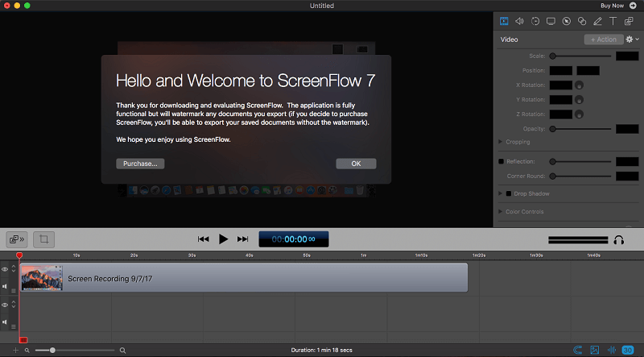Open the Annotations pencil tab
The width and height of the screenshot is (644, 357).
pos(597,21)
